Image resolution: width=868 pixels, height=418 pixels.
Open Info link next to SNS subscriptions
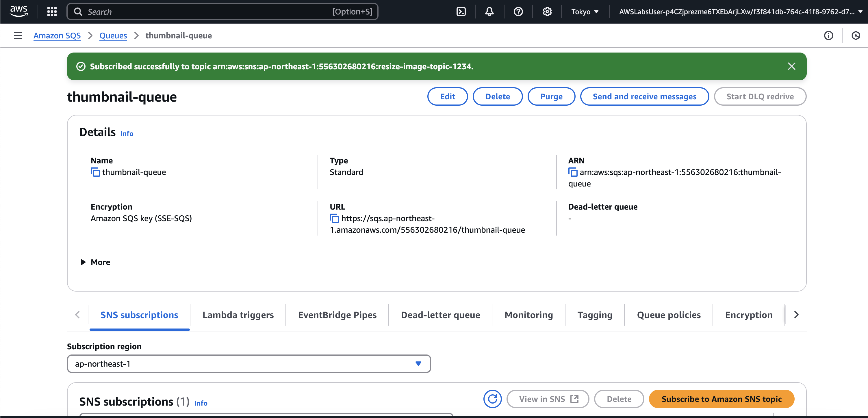[x=201, y=403]
